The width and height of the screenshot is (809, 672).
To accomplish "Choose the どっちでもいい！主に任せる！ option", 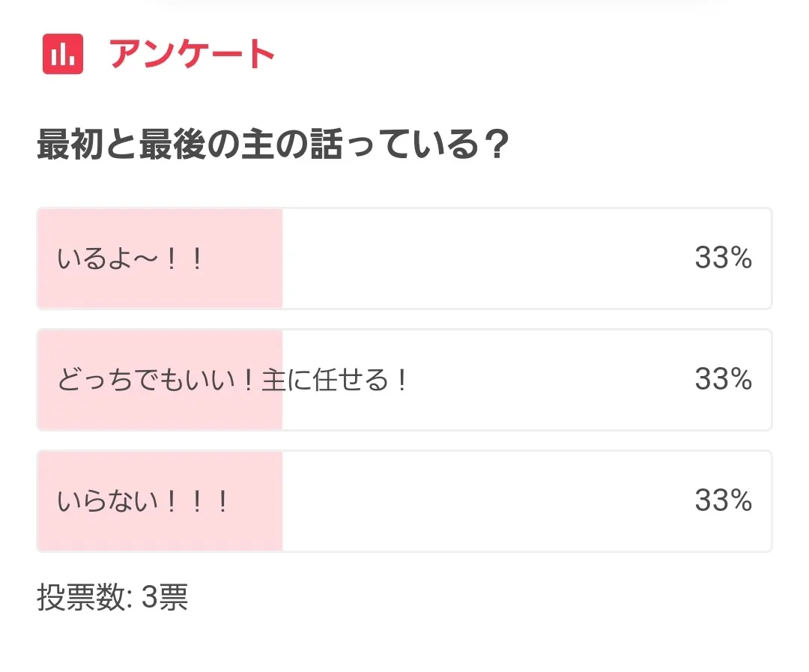I will (x=232, y=381).
